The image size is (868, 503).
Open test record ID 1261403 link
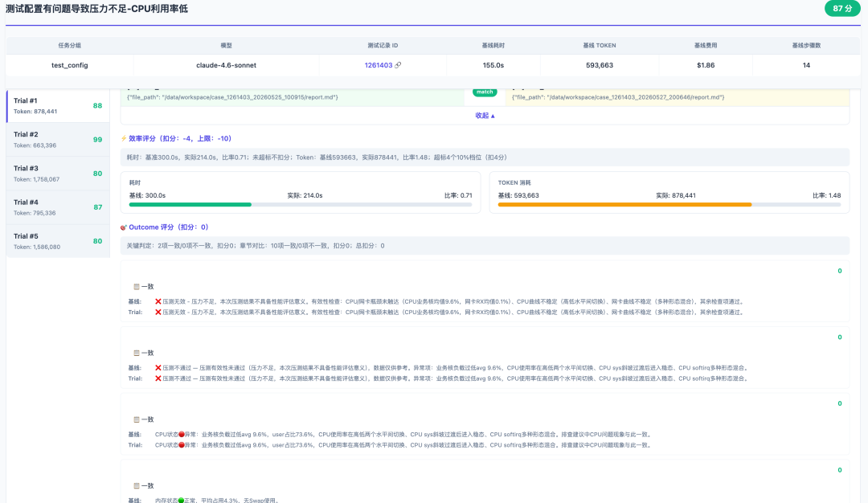click(x=379, y=65)
